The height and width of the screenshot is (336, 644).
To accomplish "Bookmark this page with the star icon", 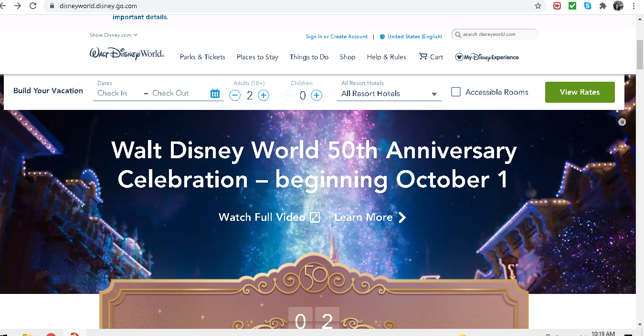I will tap(538, 6).
